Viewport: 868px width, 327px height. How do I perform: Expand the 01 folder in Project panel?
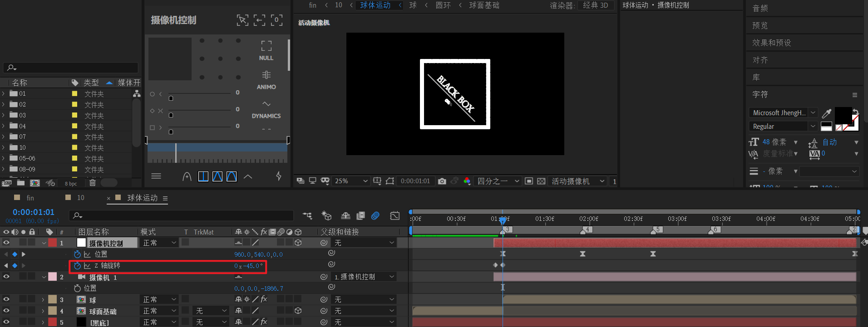[4, 93]
